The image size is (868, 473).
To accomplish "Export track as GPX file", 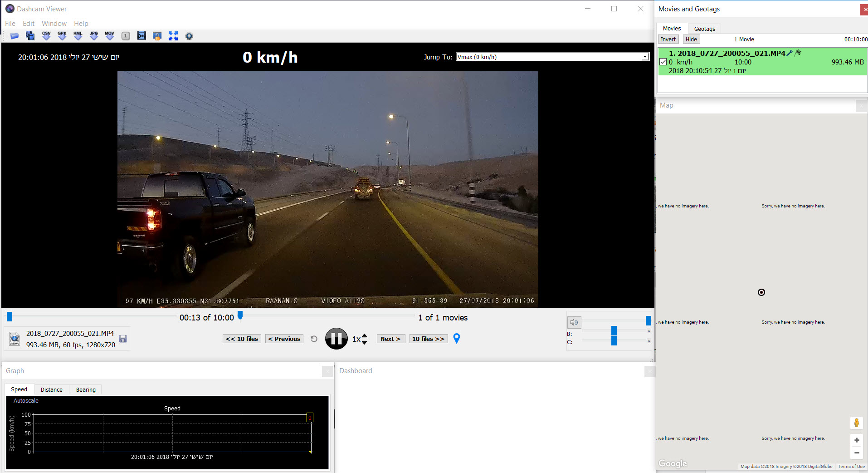I will click(62, 36).
